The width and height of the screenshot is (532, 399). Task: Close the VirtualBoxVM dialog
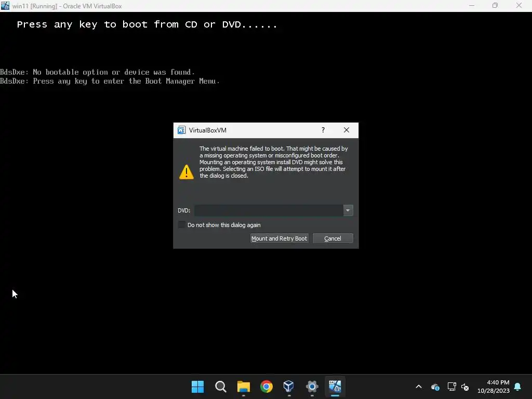(347, 130)
